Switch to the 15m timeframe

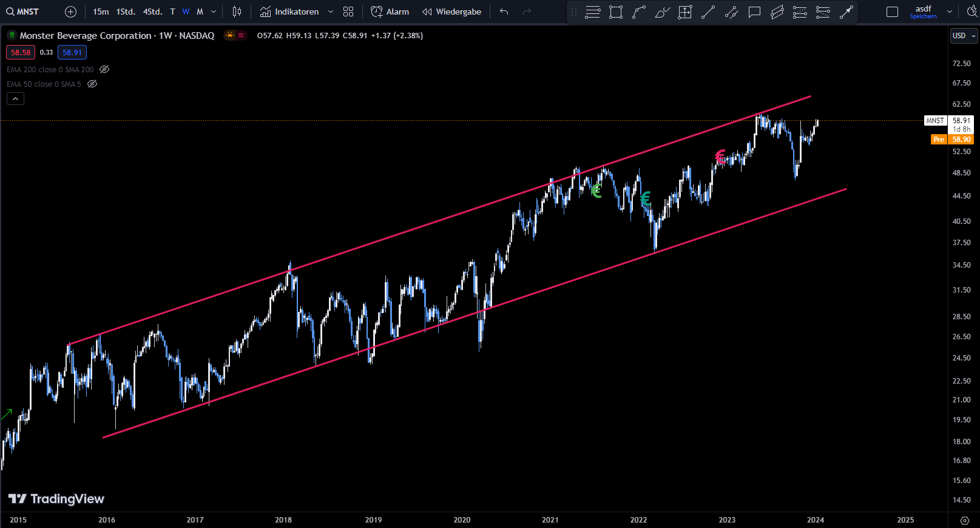pos(101,12)
